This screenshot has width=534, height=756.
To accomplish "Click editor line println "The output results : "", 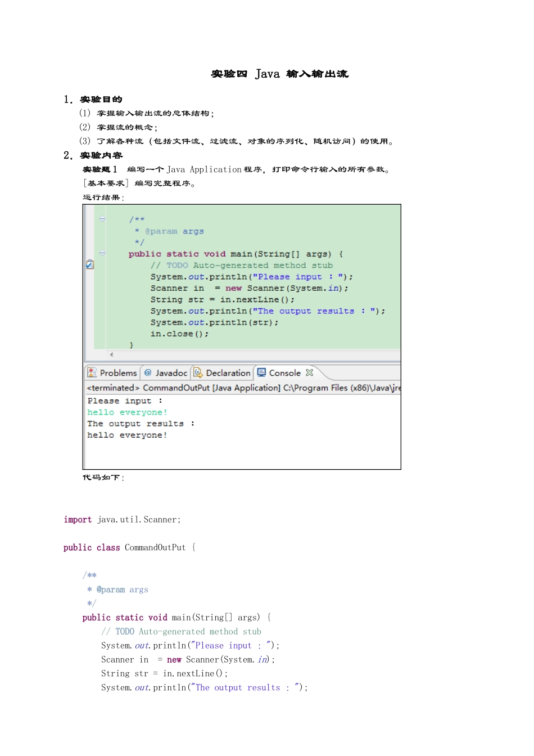I will [268, 310].
